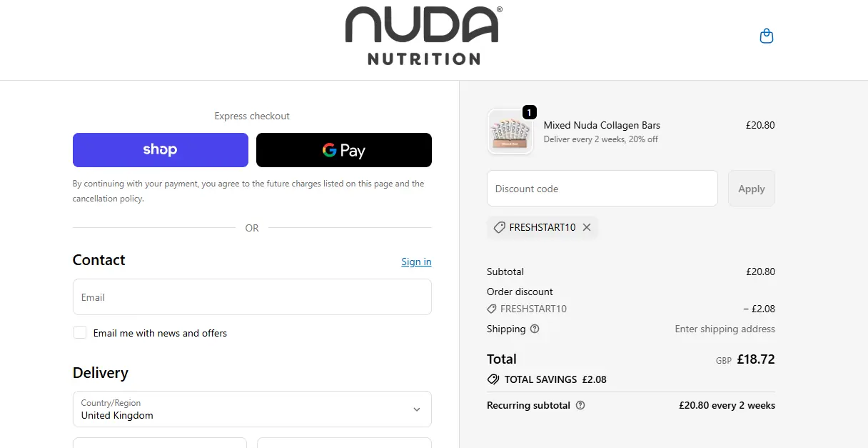Open the Country/Region dropdown

(x=252, y=409)
